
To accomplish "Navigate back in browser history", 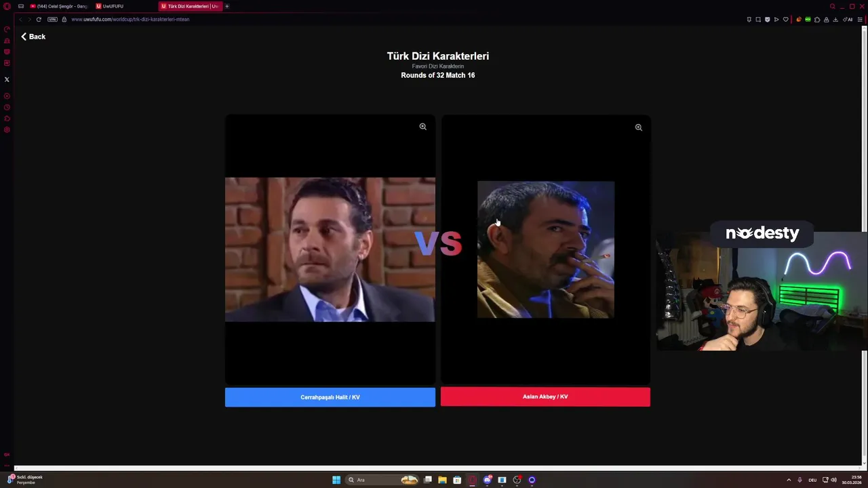I will tap(20, 19).
